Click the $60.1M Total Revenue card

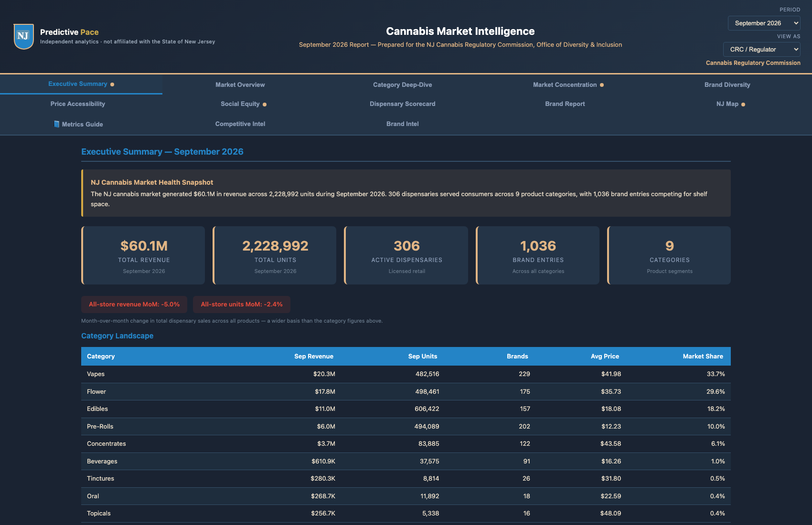coord(143,255)
